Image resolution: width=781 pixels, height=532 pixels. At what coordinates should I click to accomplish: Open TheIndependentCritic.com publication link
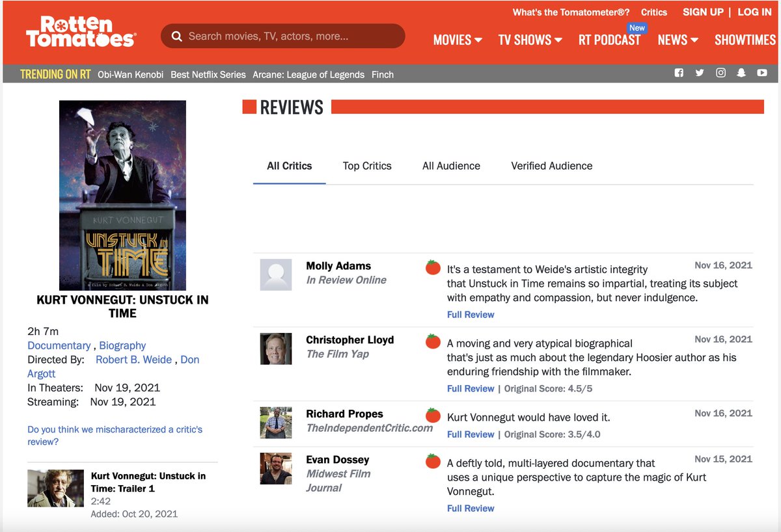point(370,428)
